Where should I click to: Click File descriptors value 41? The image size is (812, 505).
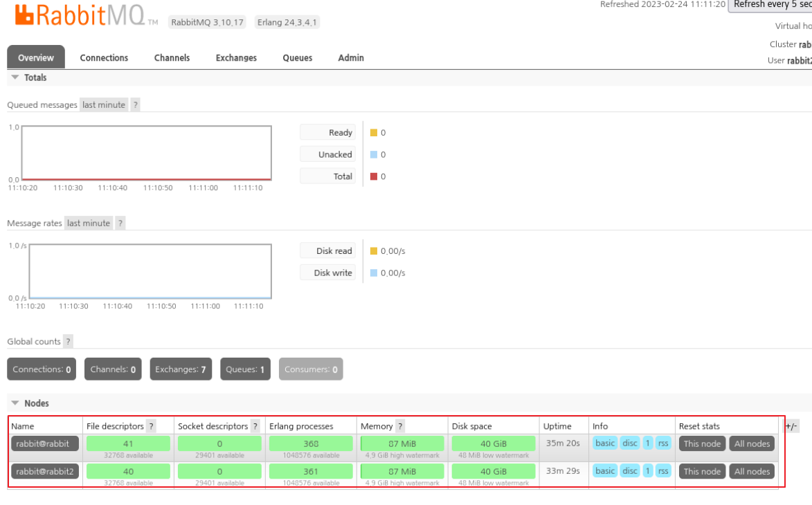(128, 444)
